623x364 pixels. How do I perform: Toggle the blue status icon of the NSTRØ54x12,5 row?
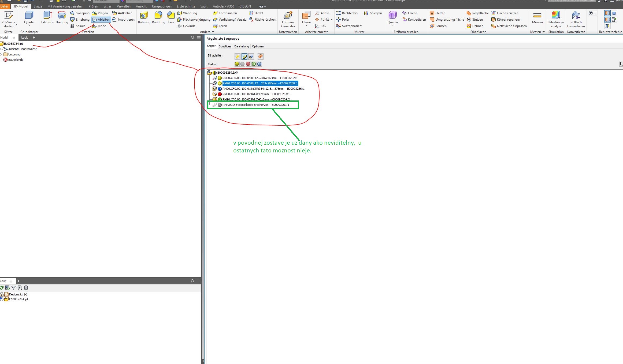tap(220, 89)
